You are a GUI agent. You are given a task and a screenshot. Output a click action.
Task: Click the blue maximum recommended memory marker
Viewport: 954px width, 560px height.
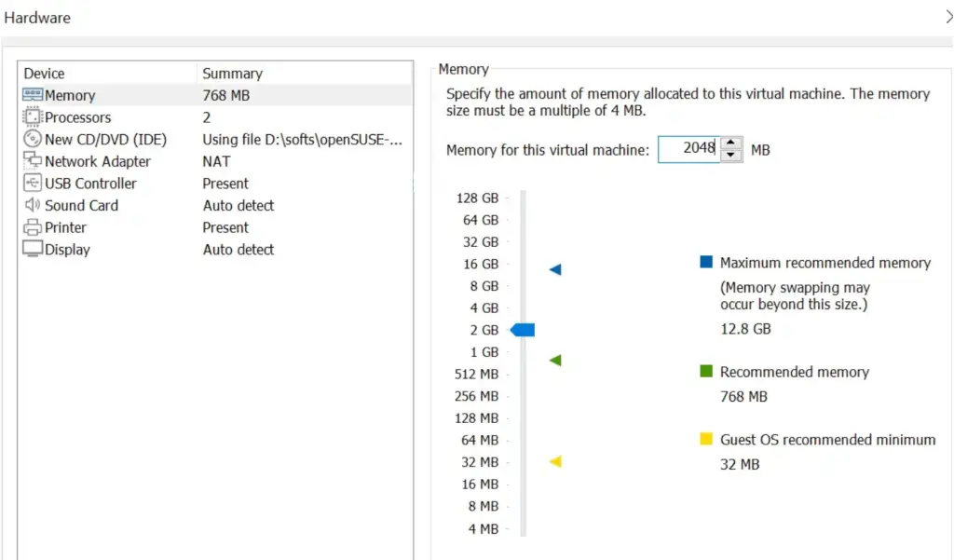(555, 270)
